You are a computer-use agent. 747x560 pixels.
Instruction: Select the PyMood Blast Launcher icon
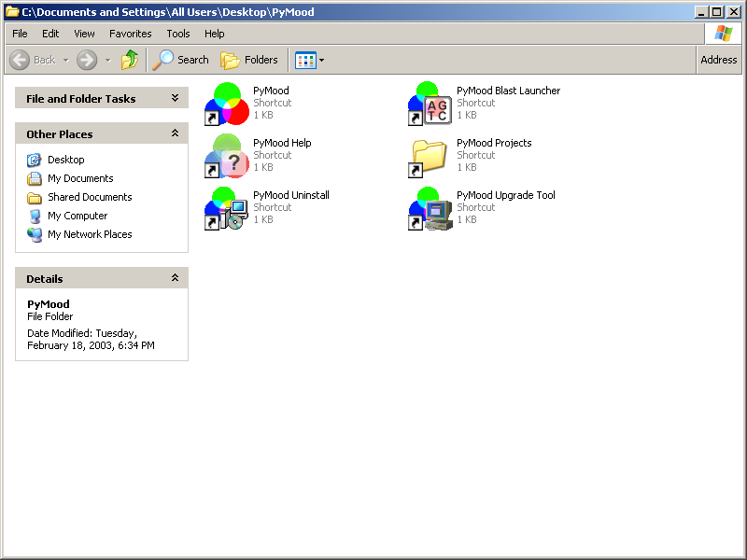click(430, 104)
